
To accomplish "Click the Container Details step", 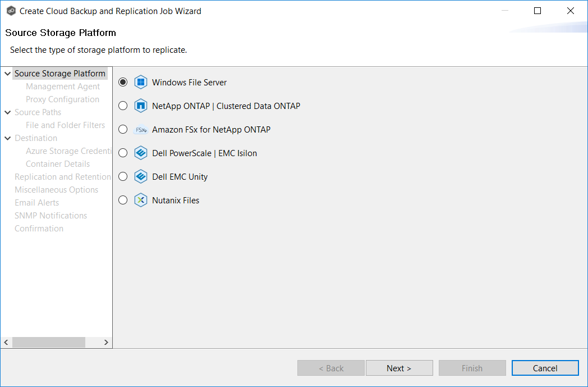I will point(58,164).
